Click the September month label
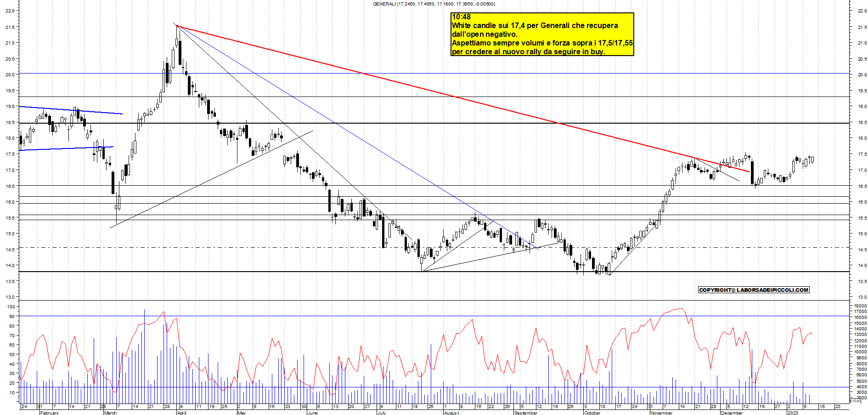 [x=526, y=413]
